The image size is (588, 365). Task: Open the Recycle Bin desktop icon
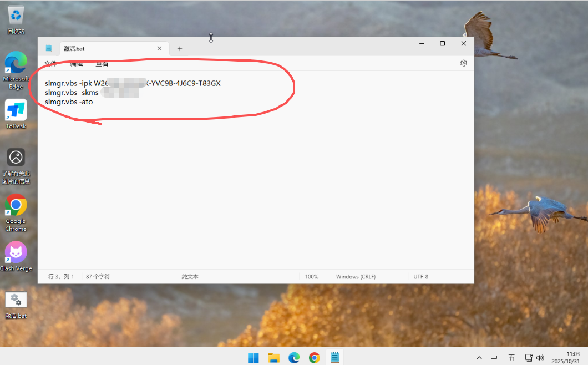16,17
